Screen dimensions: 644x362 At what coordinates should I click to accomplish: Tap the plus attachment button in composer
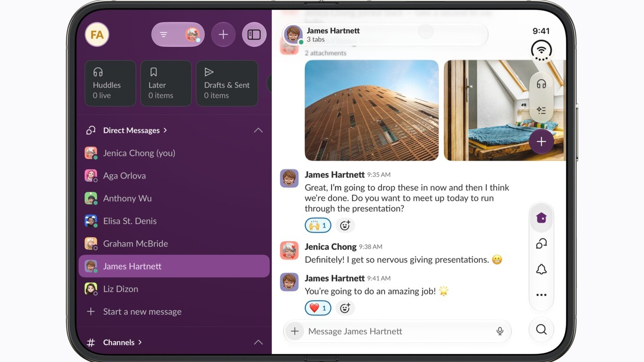pyautogui.click(x=295, y=331)
